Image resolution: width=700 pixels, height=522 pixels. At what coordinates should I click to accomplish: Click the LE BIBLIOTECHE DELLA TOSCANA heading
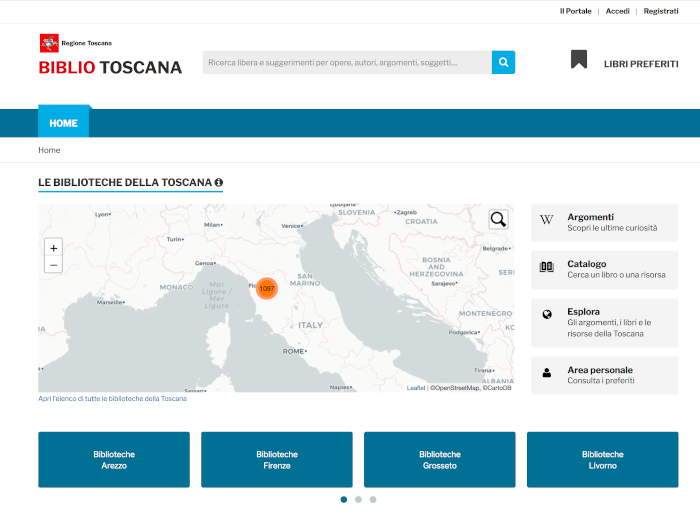[x=125, y=182]
